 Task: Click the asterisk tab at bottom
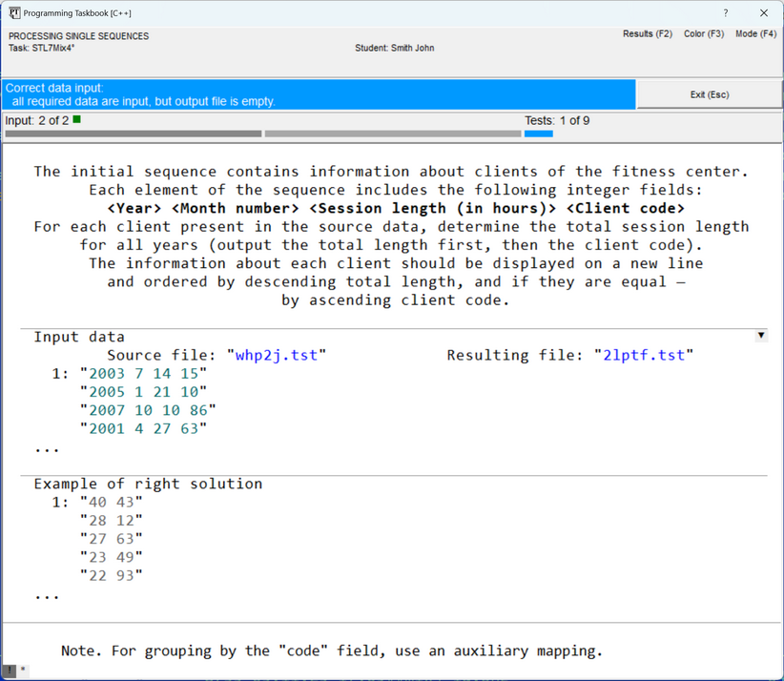coord(23,671)
